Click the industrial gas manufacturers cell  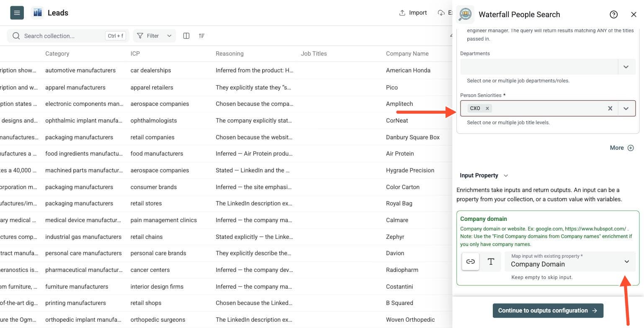(x=83, y=237)
